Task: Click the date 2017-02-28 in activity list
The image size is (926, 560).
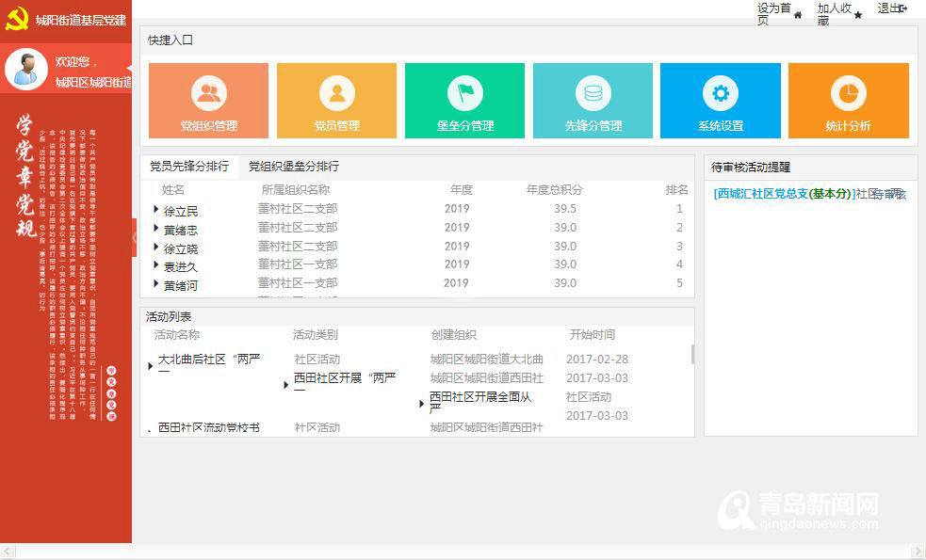Action: coord(597,359)
